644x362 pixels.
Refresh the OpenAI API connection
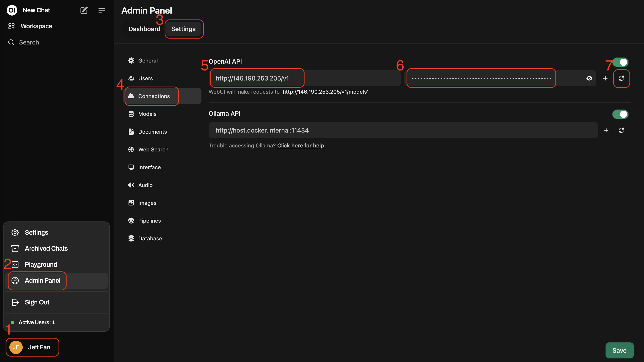622,78
